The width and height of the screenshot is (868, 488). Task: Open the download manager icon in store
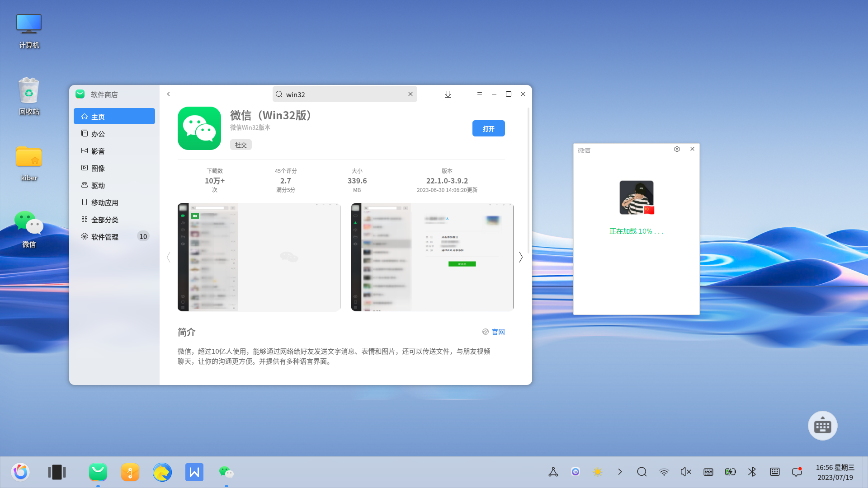(x=448, y=94)
